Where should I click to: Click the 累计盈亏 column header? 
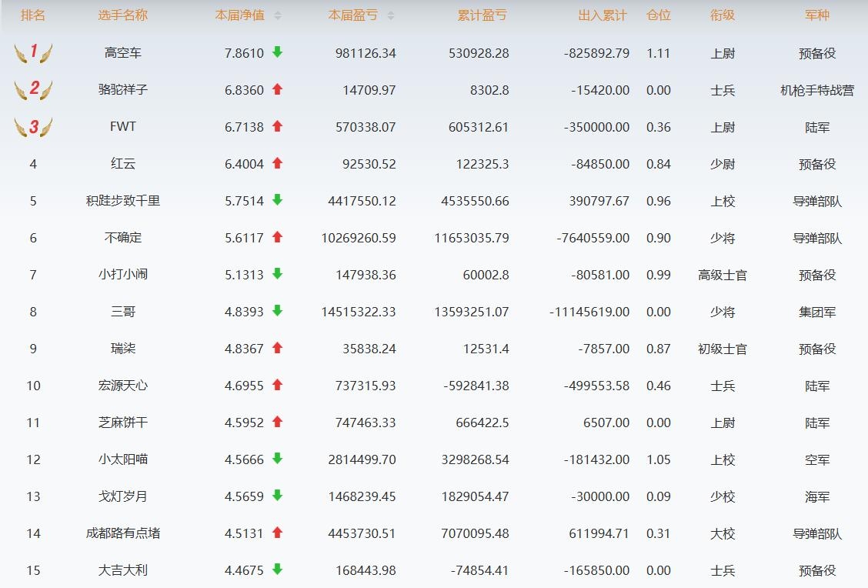coord(482,15)
